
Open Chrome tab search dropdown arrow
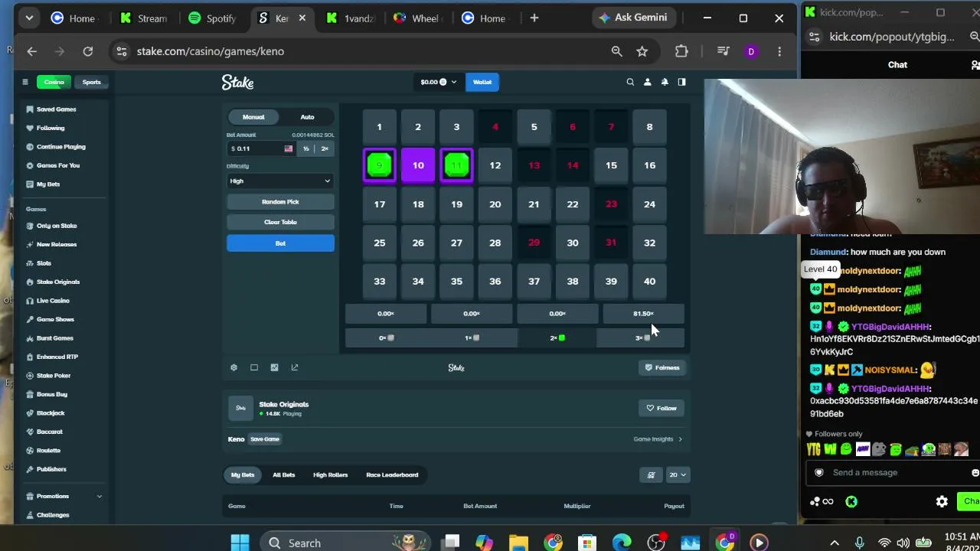(x=29, y=18)
